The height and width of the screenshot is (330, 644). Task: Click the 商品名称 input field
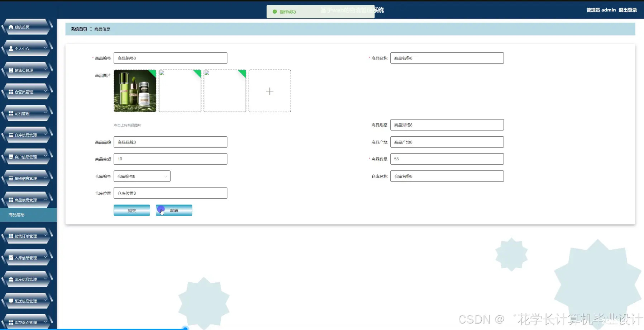[447, 58]
